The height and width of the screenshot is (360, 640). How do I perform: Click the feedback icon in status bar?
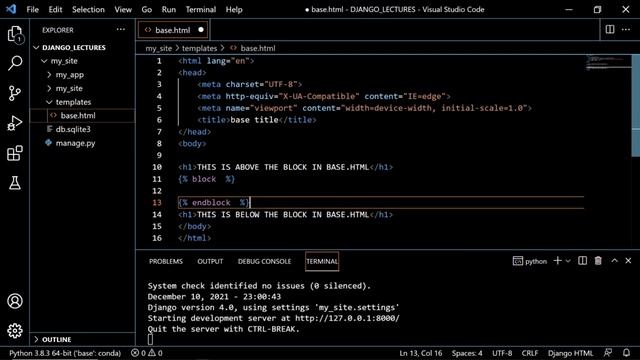(x=608, y=353)
